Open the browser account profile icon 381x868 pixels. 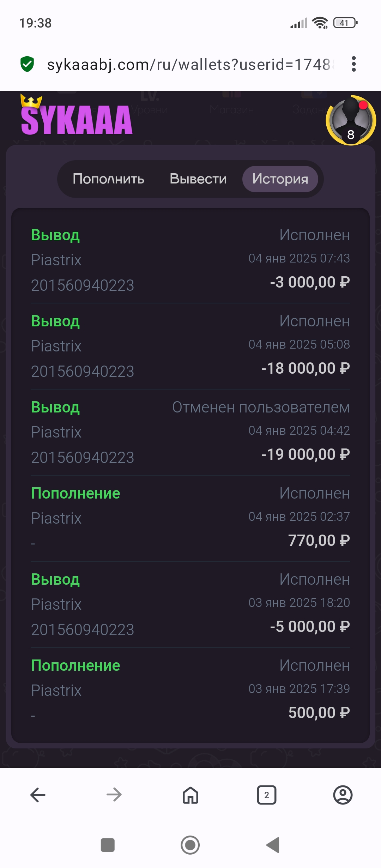tap(343, 795)
